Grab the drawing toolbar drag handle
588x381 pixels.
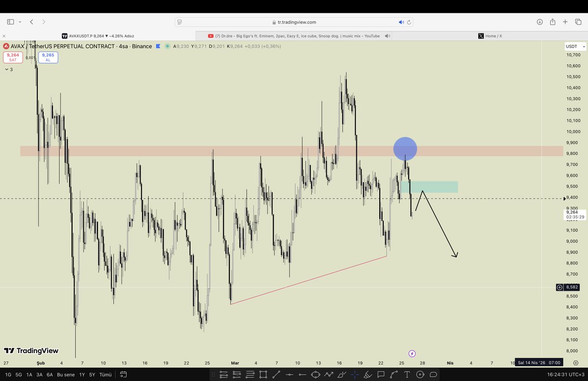(215, 375)
